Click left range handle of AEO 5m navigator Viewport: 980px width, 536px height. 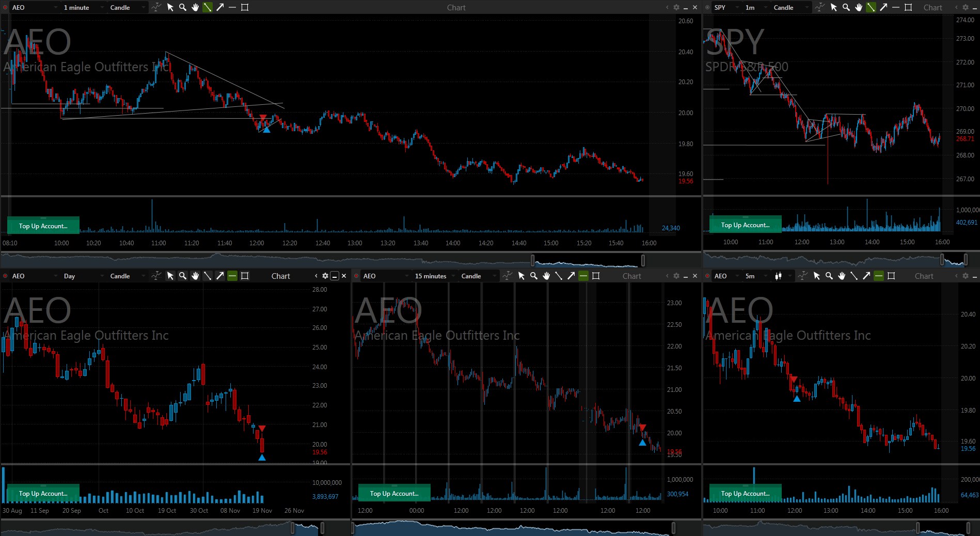pos(918,527)
